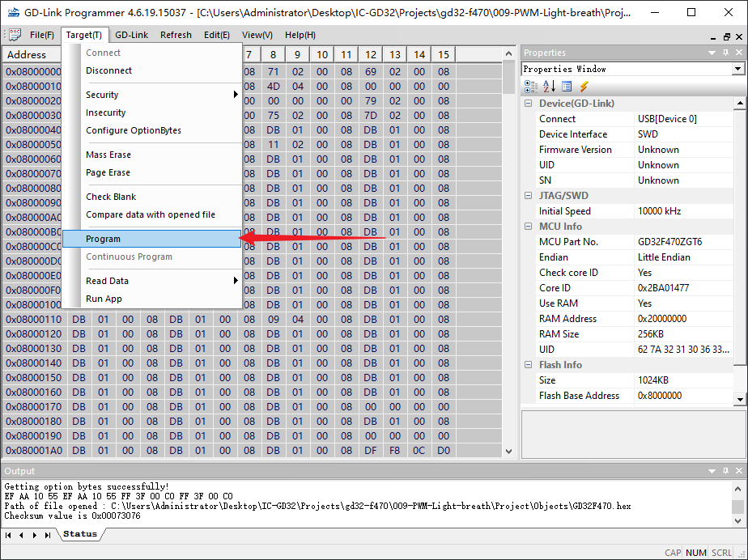Select Alphabetical sort icon in Properties
The width and height of the screenshot is (748, 560).
pyautogui.click(x=549, y=87)
